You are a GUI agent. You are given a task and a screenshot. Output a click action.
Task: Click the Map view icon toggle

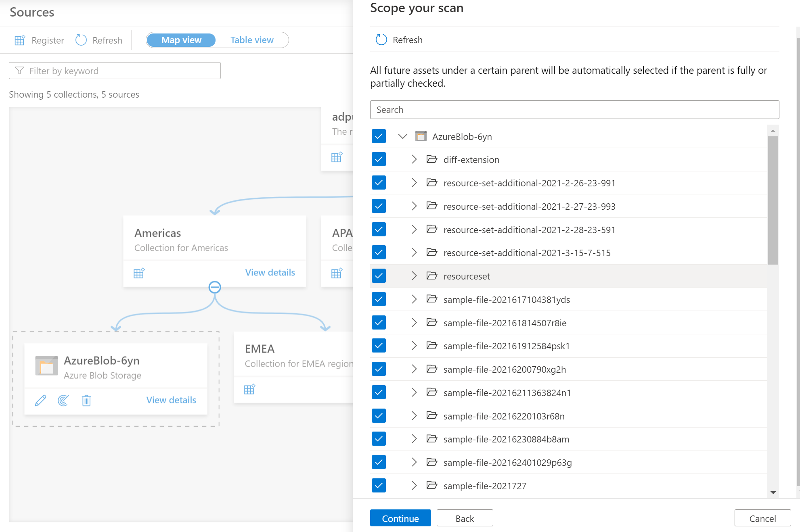coord(181,40)
